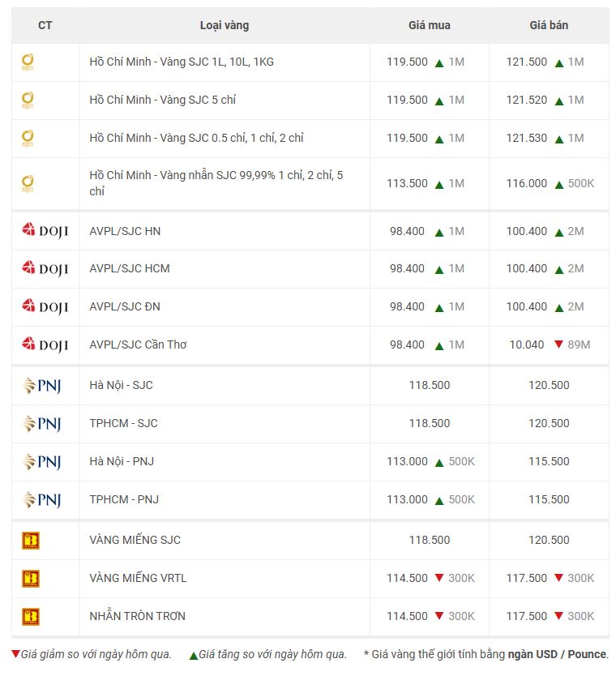The width and height of the screenshot is (616, 676).
Task: Click PNJ logo beside TPHCM - PNJ
Action: pos(42,499)
